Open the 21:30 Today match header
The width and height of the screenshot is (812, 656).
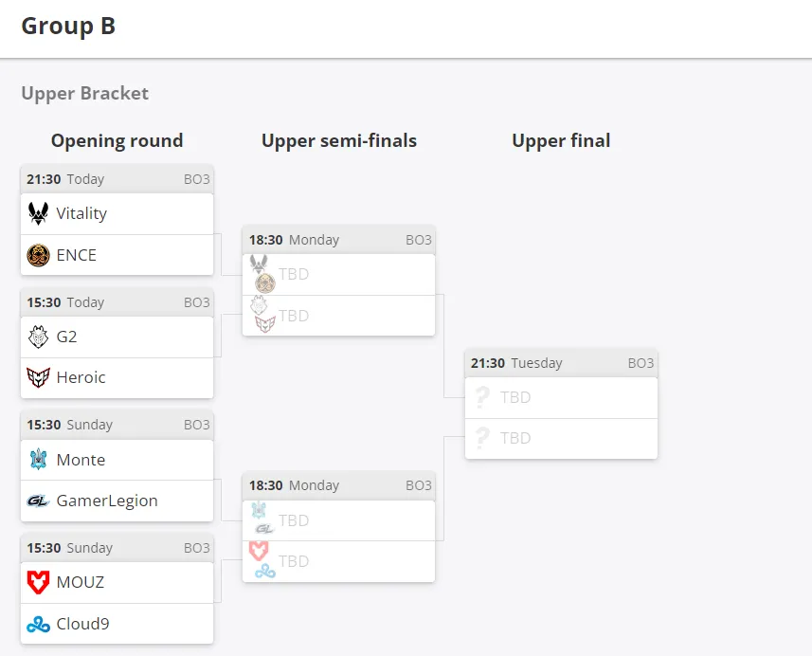117,179
